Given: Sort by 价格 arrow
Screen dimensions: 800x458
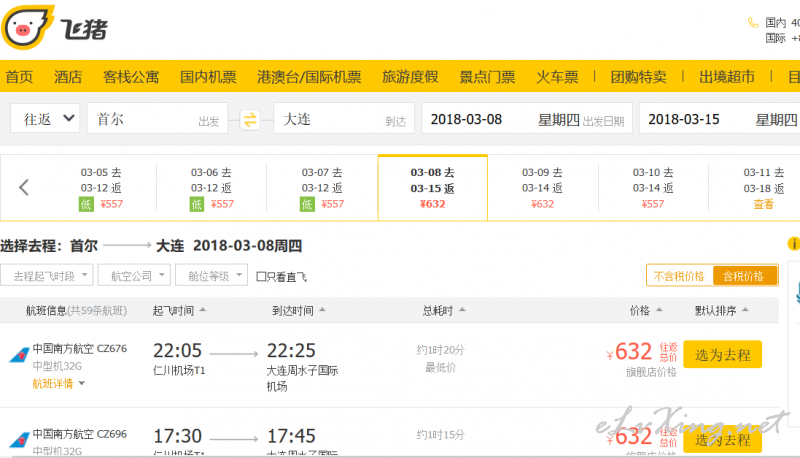Looking at the screenshot, I should 659,310.
